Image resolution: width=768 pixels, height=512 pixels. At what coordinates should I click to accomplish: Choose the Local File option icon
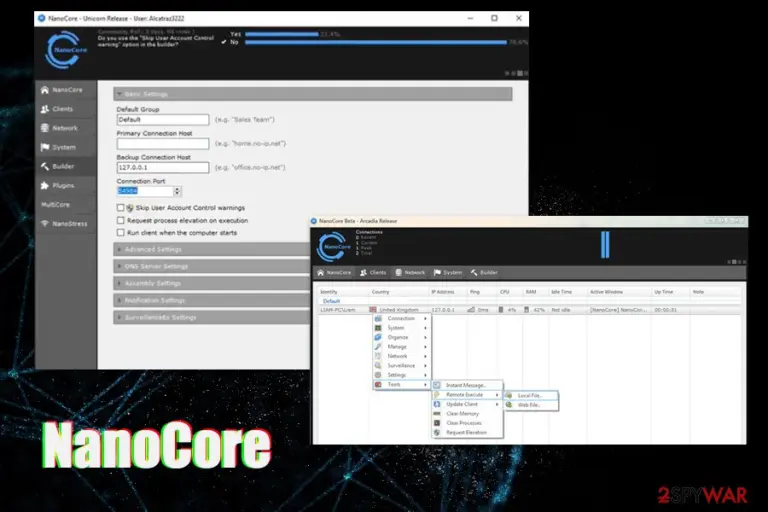(x=509, y=395)
